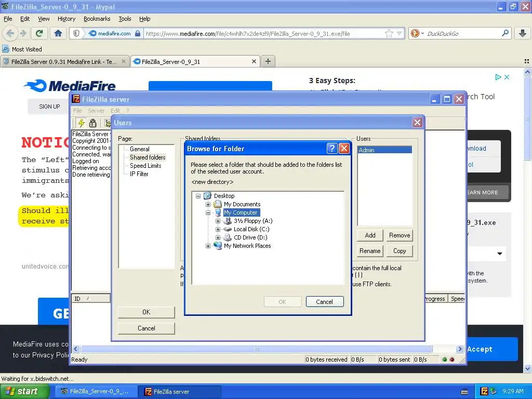
Task: Click Cancel in Browse for Folder dialog
Action: 325,302
